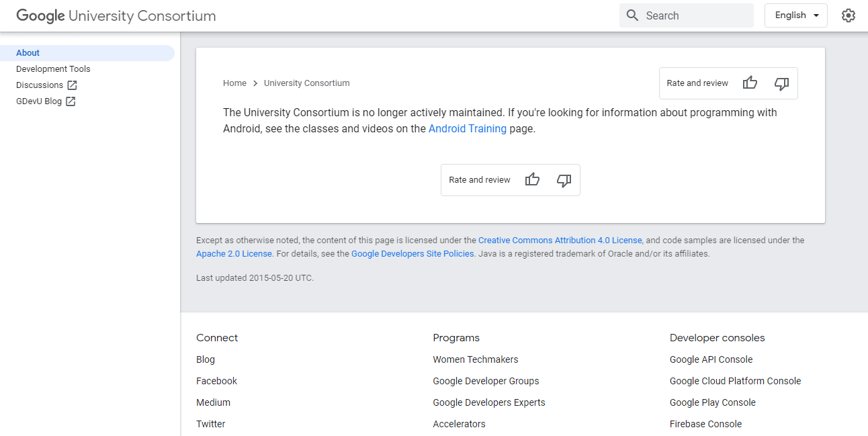This screenshot has width=868, height=436.
Task: Open Women Techmakers footer link
Action: 475,359
